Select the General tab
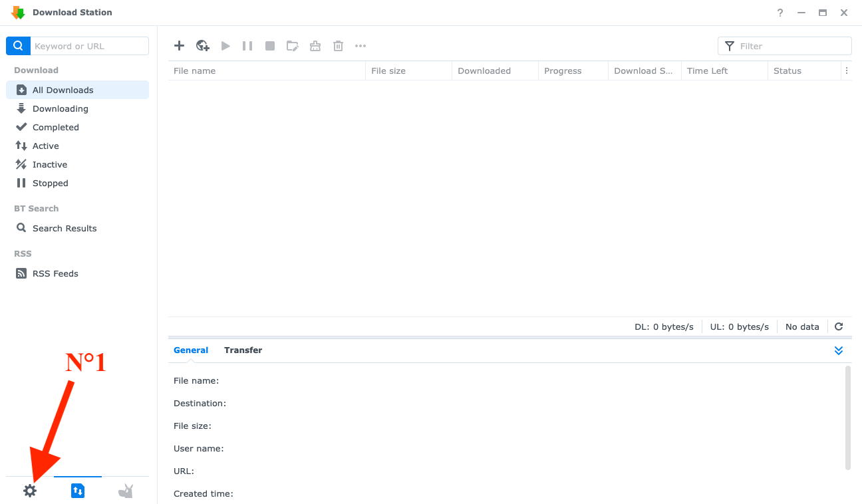Viewport: 862px width, 504px height. pyautogui.click(x=191, y=350)
